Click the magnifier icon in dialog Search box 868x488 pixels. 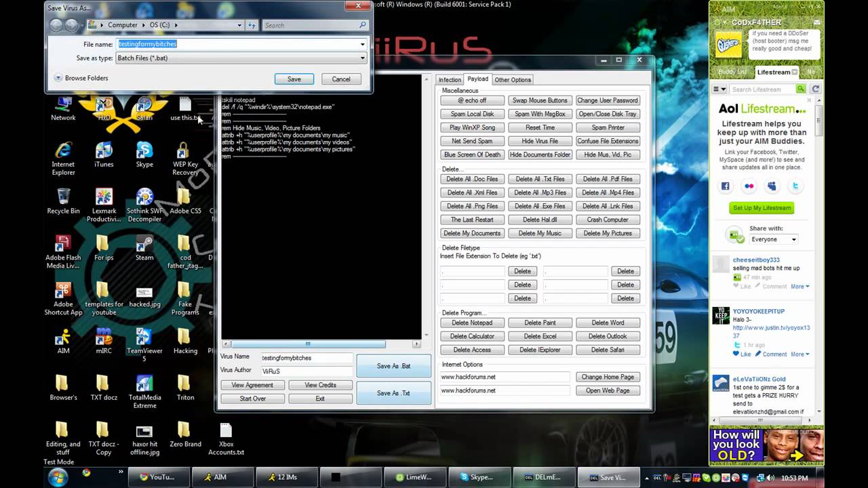click(363, 25)
